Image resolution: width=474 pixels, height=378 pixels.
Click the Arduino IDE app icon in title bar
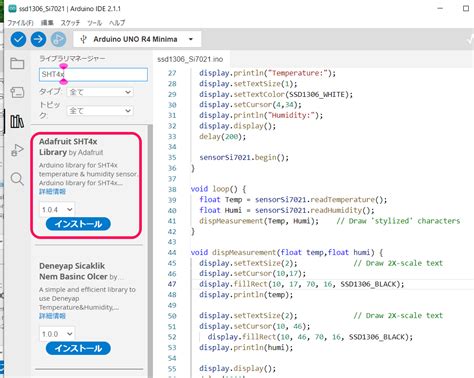[12, 9]
